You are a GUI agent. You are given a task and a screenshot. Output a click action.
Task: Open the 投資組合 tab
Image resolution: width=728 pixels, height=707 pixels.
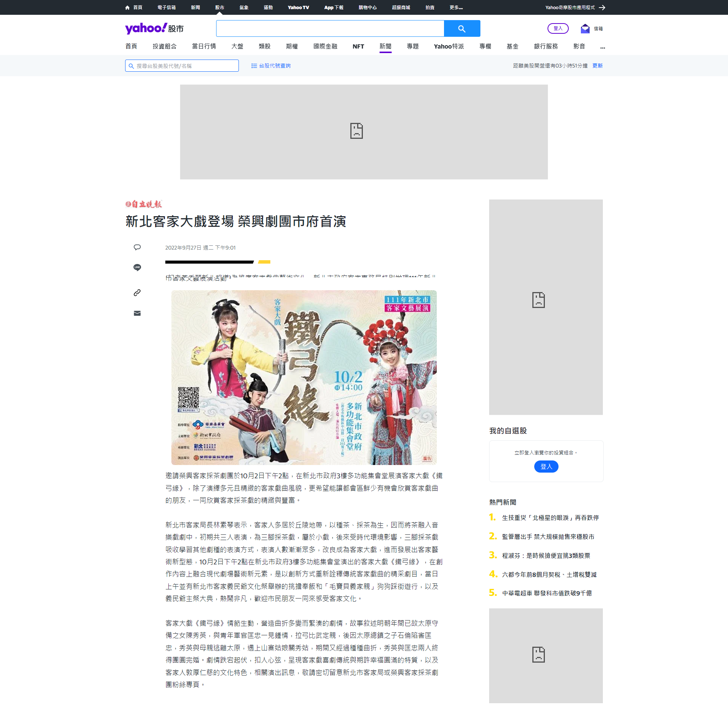(165, 46)
